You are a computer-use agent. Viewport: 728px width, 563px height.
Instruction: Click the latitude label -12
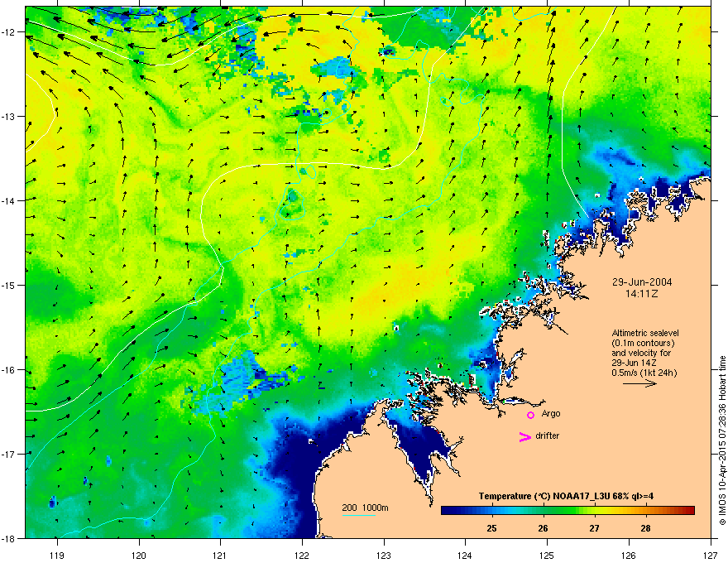(9, 32)
